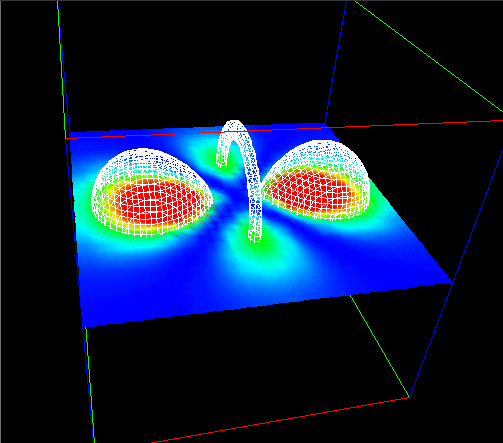Select the green line below plane's front edge
This screenshot has width=503, height=443.
click(380, 346)
